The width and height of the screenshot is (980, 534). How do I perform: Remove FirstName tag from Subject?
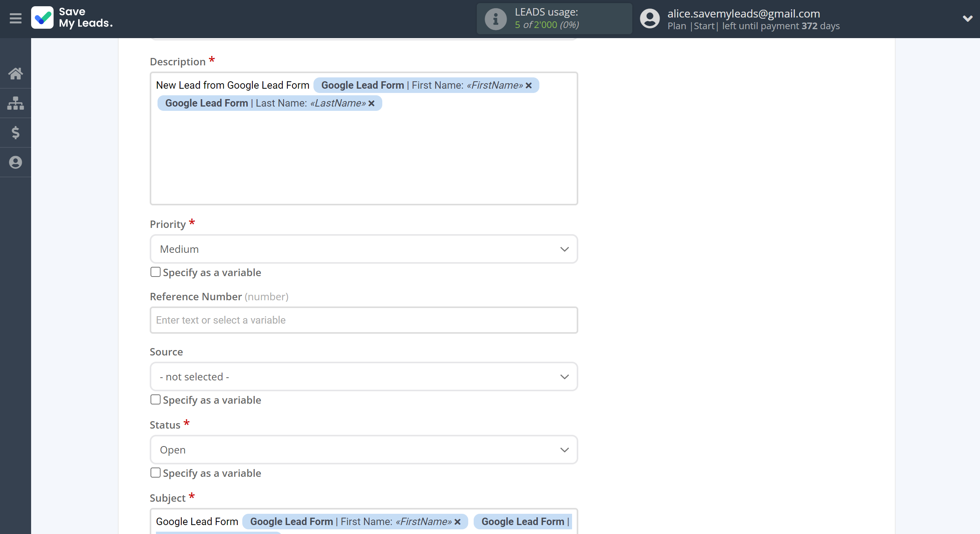(x=457, y=522)
